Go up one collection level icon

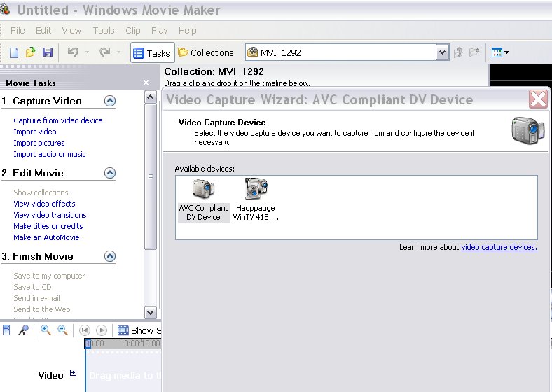tap(458, 52)
